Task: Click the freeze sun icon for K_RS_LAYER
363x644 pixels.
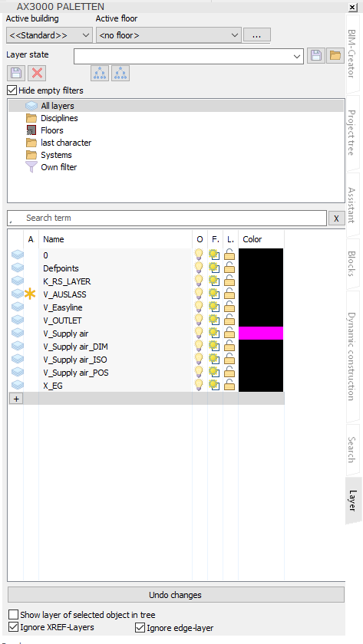Action: click(x=214, y=281)
